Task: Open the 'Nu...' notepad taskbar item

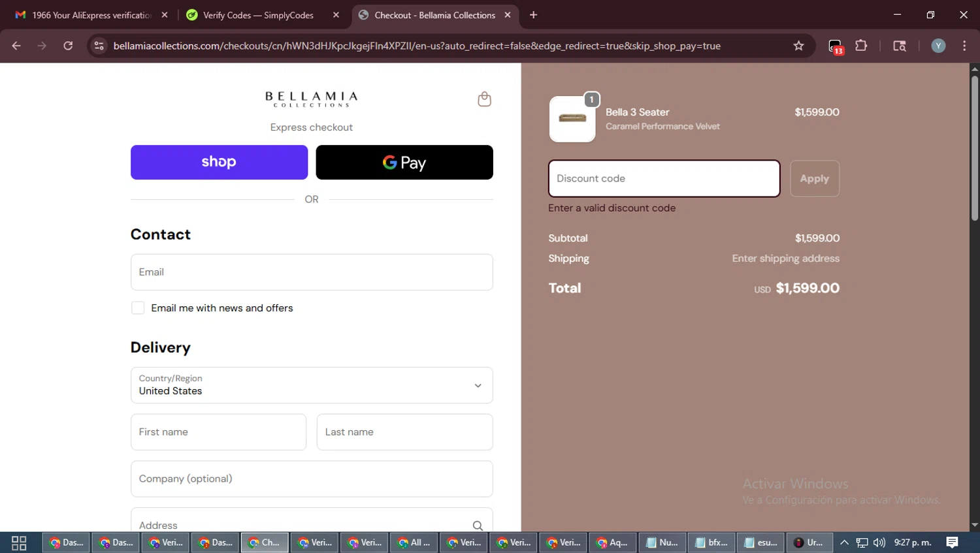Action: [x=662, y=543]
